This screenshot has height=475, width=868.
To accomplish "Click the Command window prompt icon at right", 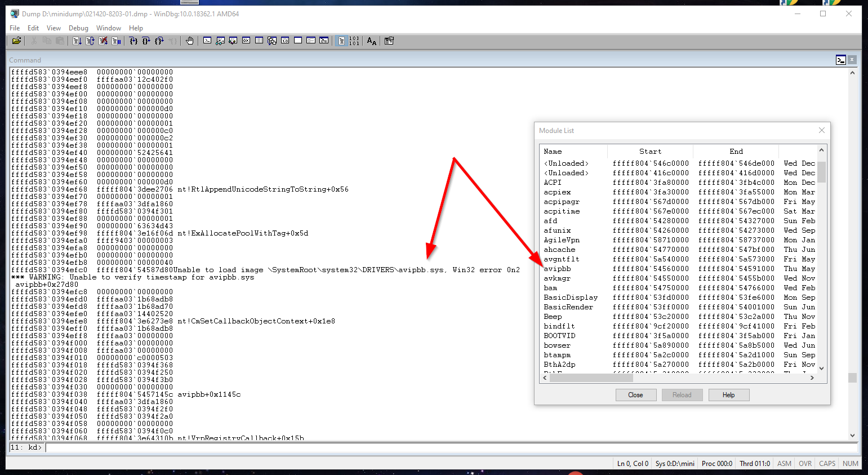I will 841,60.
